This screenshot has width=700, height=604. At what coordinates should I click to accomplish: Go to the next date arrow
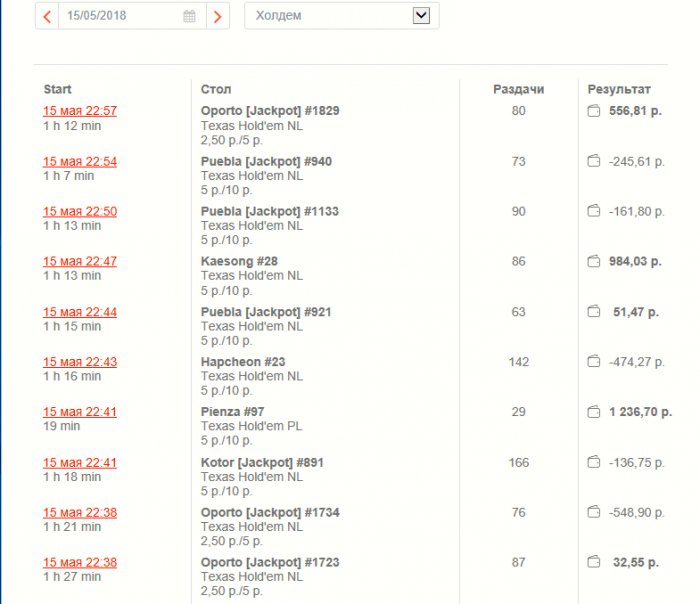217,17
